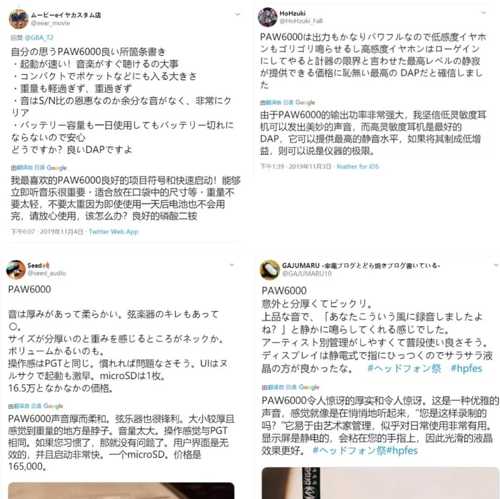Expand the options chevron on ムービーeイヤカスタム店 tweet
This screenshot has height=499, width=500.
pos(237,15)
